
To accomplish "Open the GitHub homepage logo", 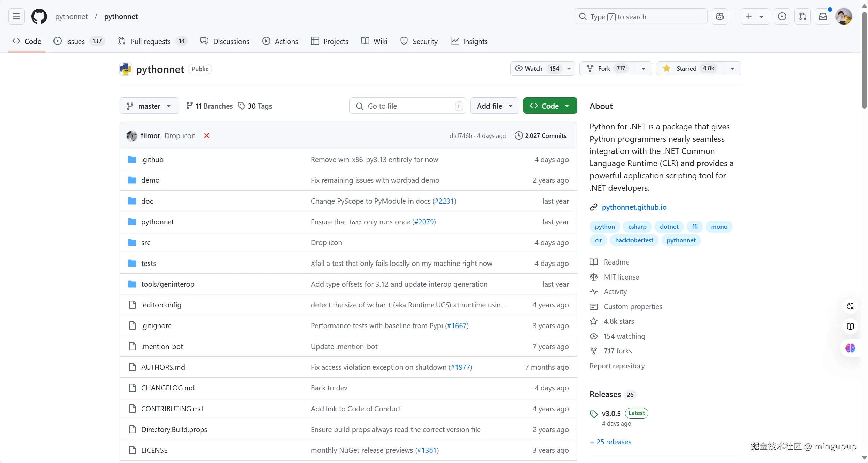I will coord(39,16).
